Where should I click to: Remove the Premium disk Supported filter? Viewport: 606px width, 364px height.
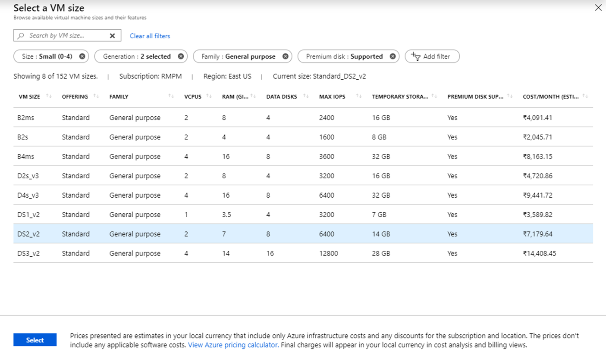click(x=392, y=56)
